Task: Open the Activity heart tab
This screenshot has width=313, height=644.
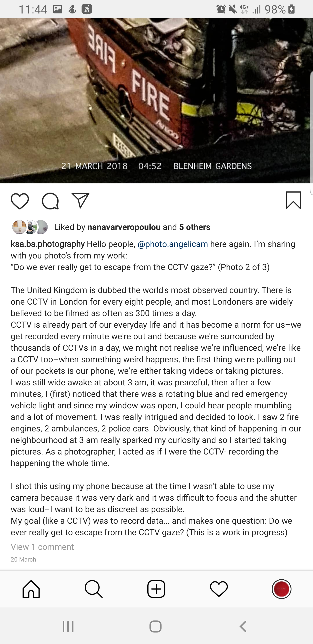Action: [x=219, y=589]
